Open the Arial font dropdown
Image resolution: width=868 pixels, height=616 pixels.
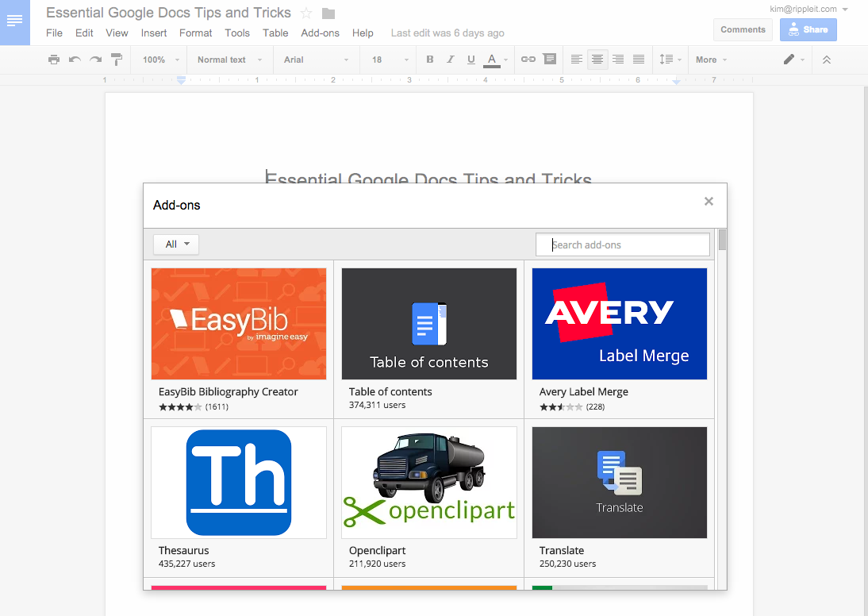point(316,60)
